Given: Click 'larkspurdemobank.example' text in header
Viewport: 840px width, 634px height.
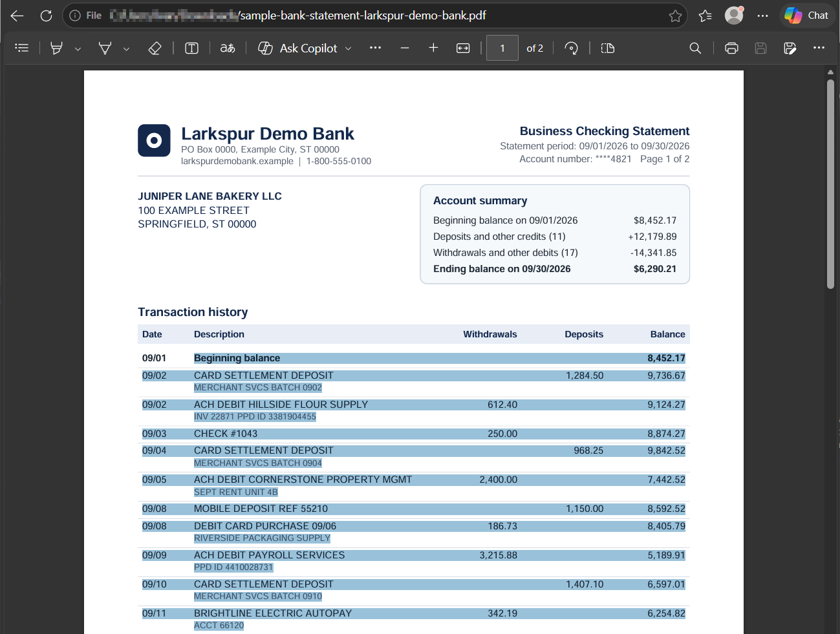Looking at the screenshot, I should click(x=237, y=162).
